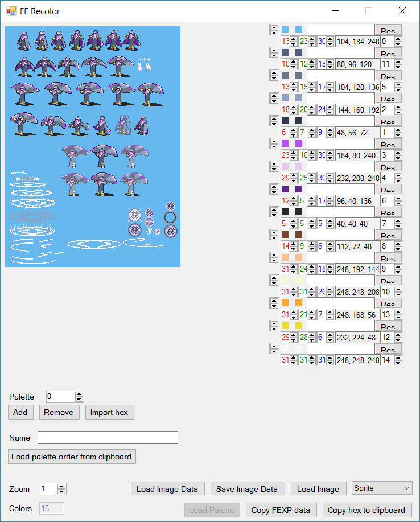Click the Add palette button

20,412
